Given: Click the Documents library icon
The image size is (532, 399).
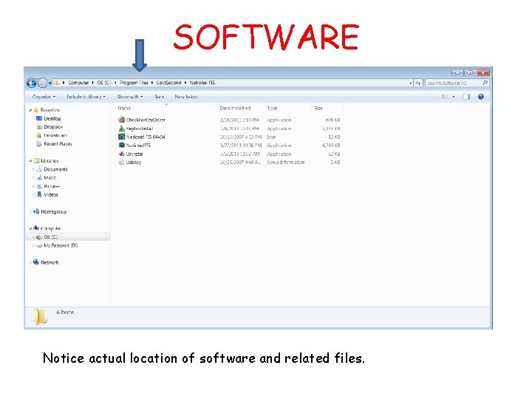Looking at the screenshot, I should [x=39, y=169].
